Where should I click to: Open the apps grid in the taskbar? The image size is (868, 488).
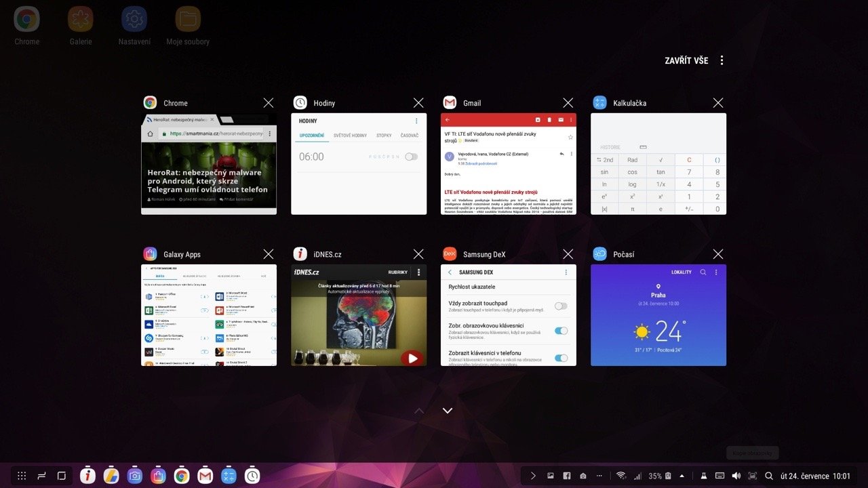click(x=22, y=476)
